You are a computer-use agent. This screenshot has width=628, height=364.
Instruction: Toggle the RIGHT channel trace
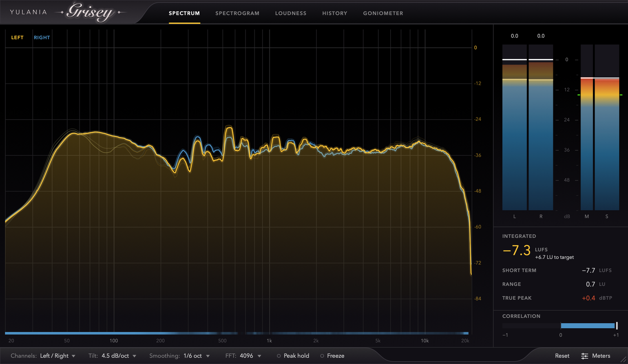(x=42, y=38)
